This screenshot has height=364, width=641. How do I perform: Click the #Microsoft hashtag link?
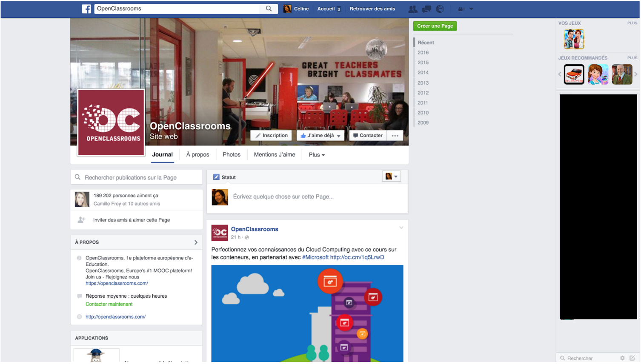pyautogui.click(x=315, y=257)
